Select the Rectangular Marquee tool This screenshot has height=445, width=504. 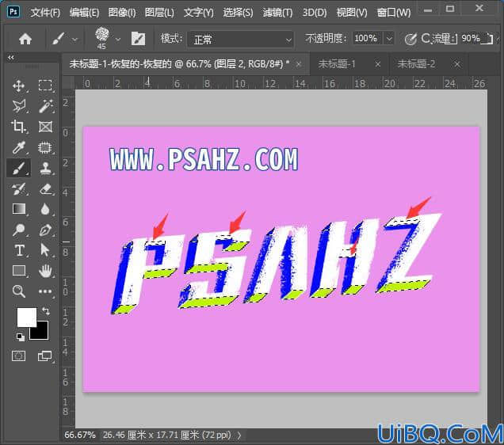[45, 86]
